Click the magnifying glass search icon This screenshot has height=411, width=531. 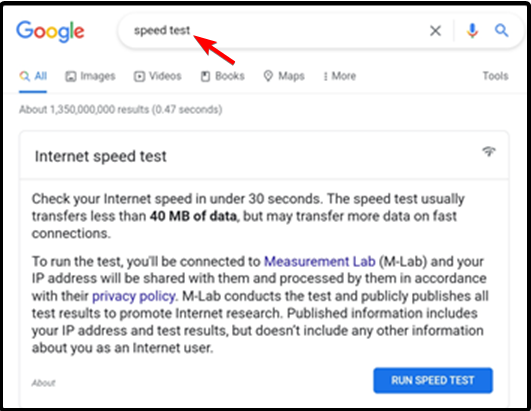tap(502, 30)
